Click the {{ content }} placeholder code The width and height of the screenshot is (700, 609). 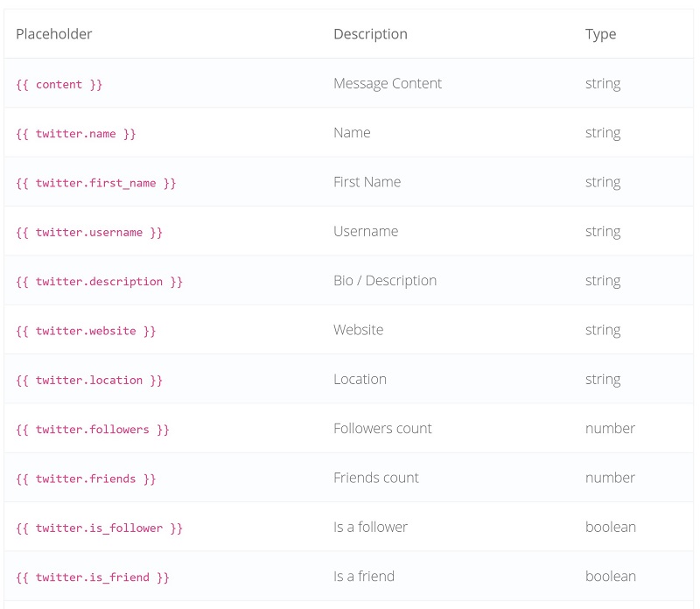[x=59, y=84]
